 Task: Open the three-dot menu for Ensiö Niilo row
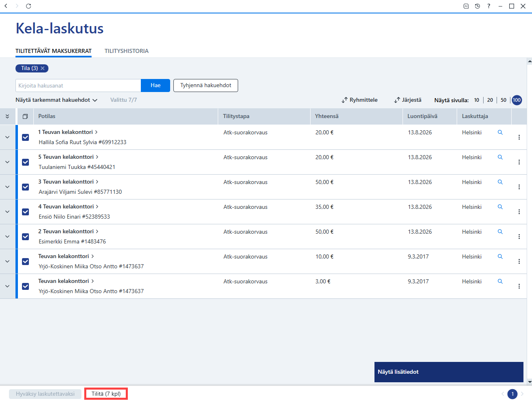point(519,212)
